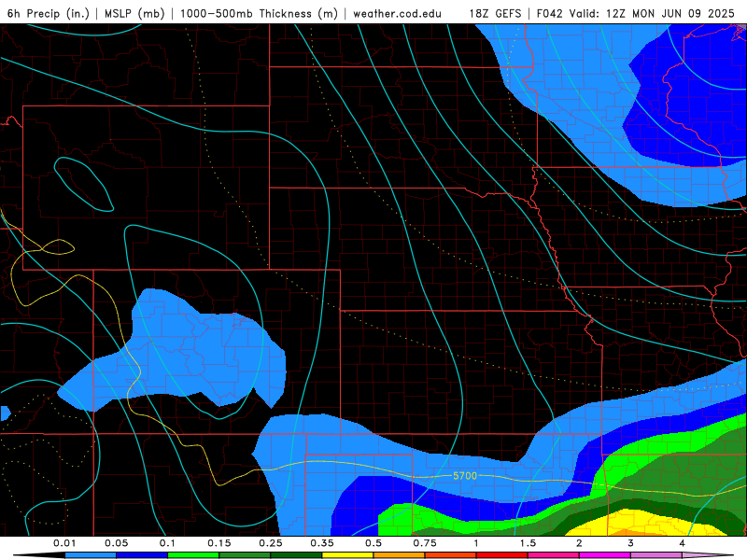Click the weather.cod.edu source text

[397, 13]
